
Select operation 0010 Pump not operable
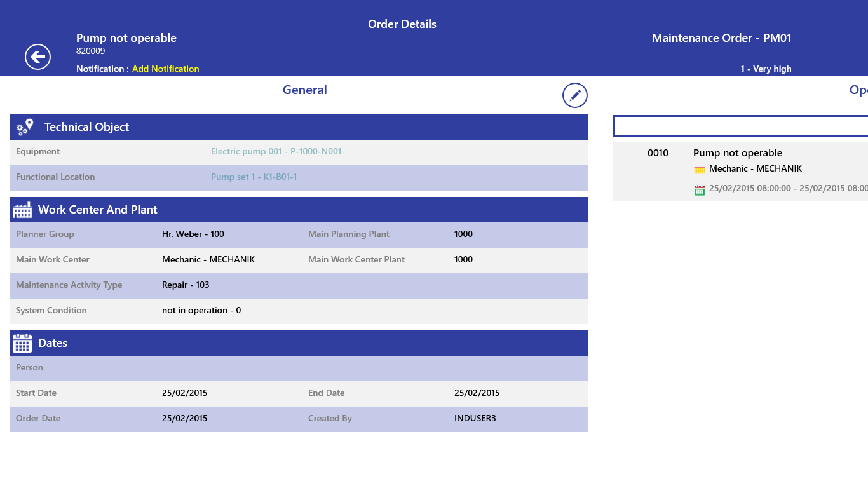pos(737,153)
